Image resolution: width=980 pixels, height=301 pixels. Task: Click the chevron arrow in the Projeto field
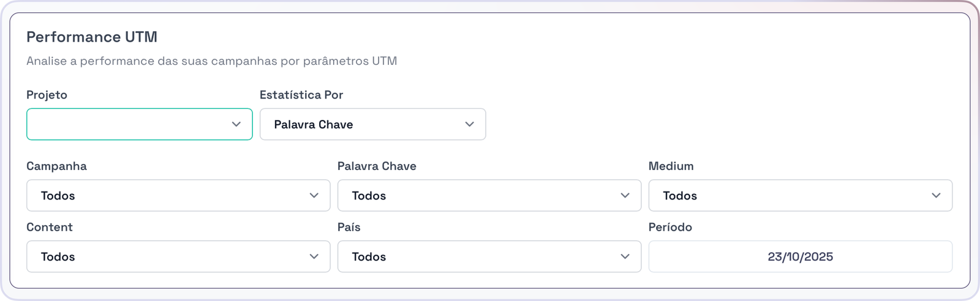(236, 124)
